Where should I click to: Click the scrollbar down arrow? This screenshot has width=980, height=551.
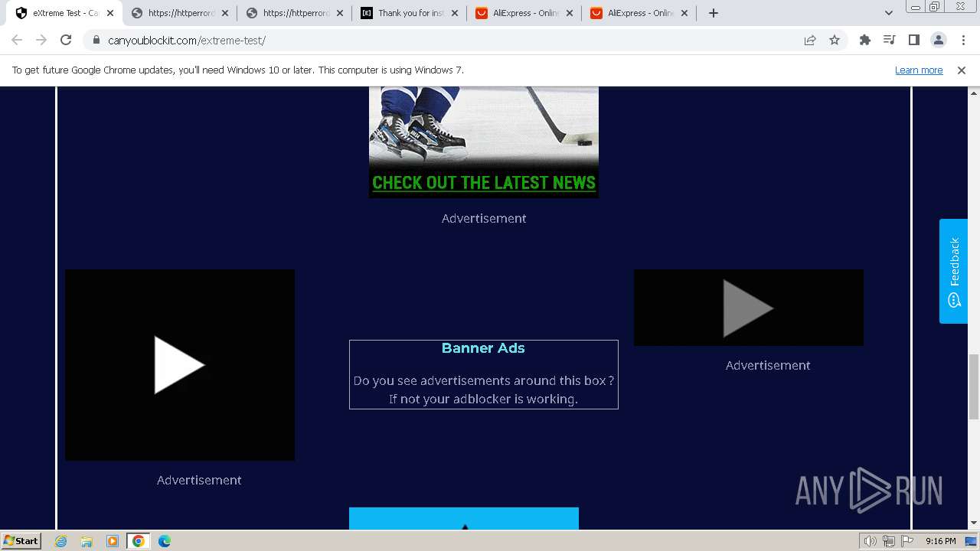coord(974,523)
